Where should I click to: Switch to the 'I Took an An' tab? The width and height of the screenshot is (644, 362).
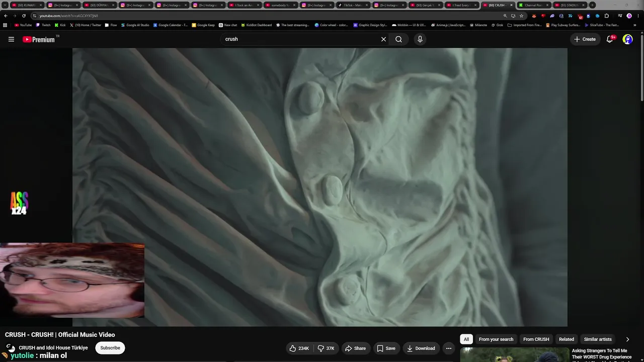[244, 5]
